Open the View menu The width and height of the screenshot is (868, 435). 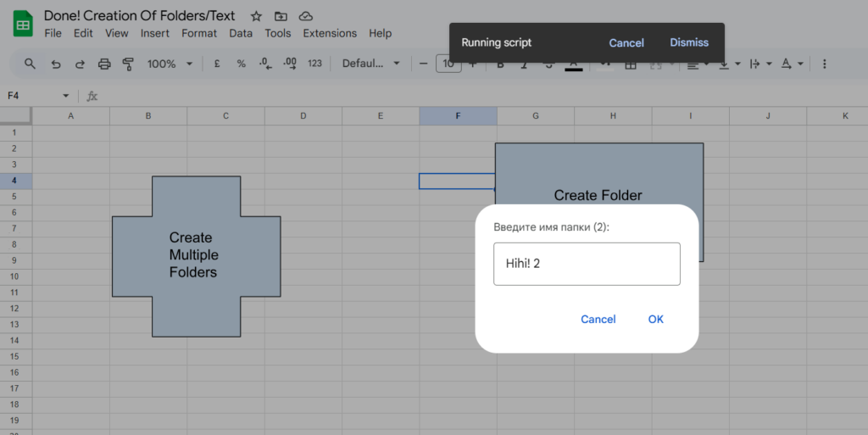[117, 33]
